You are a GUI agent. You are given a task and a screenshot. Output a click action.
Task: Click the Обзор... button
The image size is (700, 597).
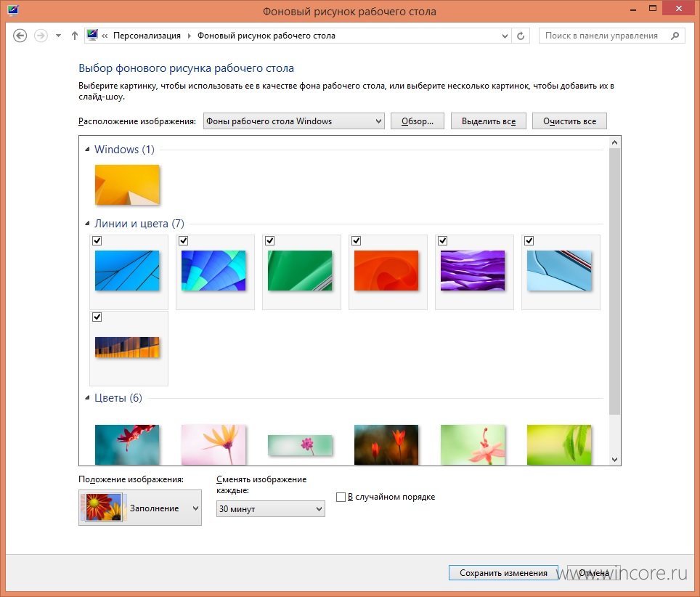tap(418, 121)
